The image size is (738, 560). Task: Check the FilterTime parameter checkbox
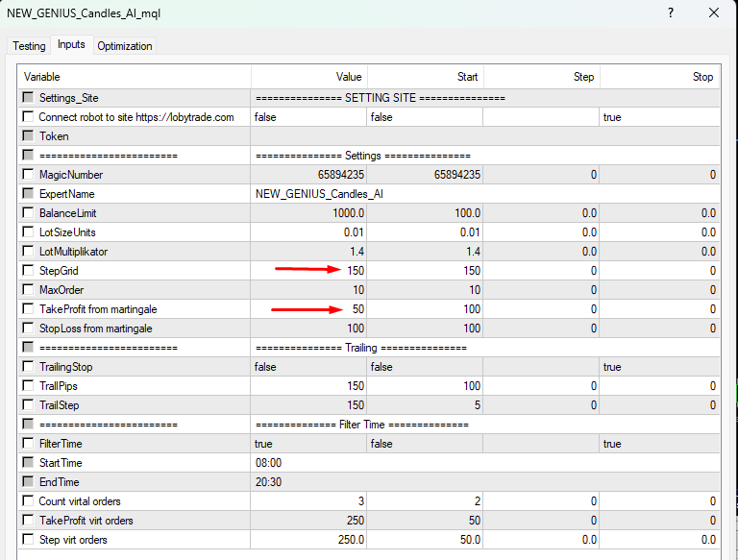pos(28,444)
